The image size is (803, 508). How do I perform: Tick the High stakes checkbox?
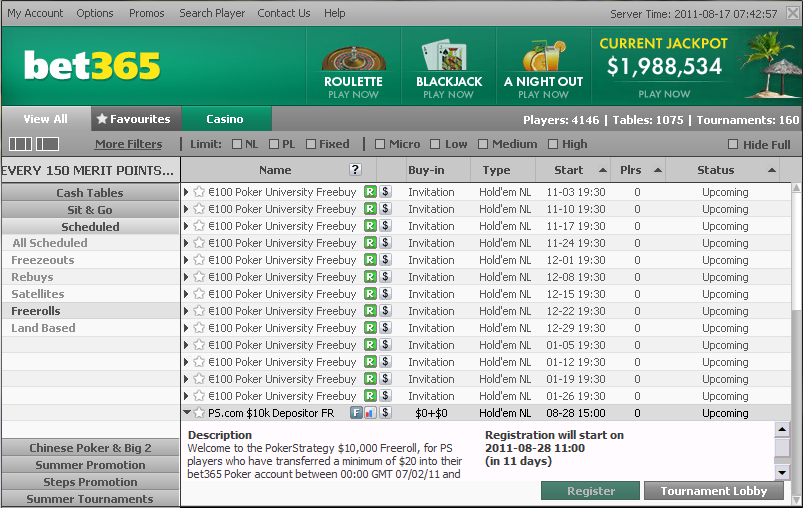(x=553, y=144)
